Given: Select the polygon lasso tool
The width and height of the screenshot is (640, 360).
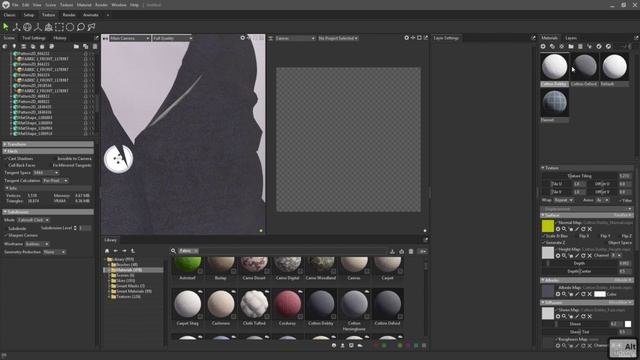Looking at the screenshot, I should tap(91, 27).
